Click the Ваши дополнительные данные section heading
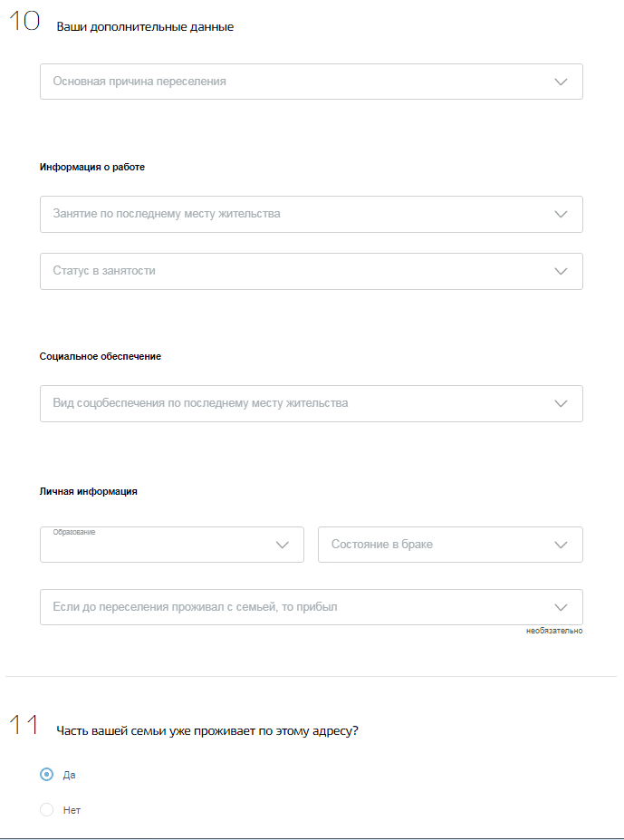Image resolution: width=624 pixels, height=840 pixels. click(145, 27)
